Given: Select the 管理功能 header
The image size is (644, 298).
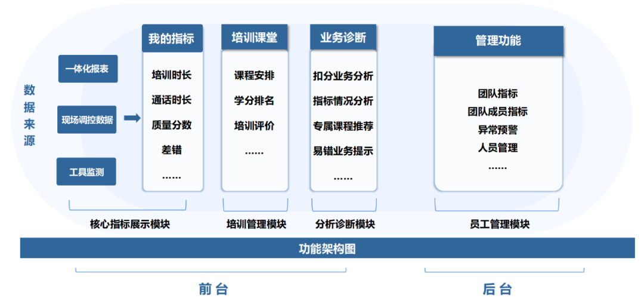Looking at the screenshot, I should tap(498, 41).
